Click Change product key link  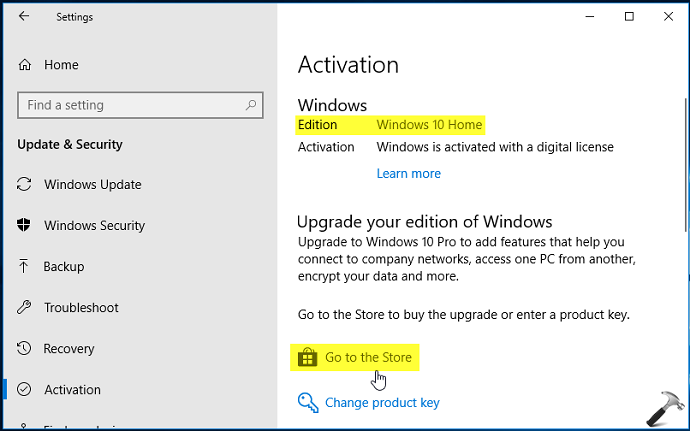click(x=382, y=402)
